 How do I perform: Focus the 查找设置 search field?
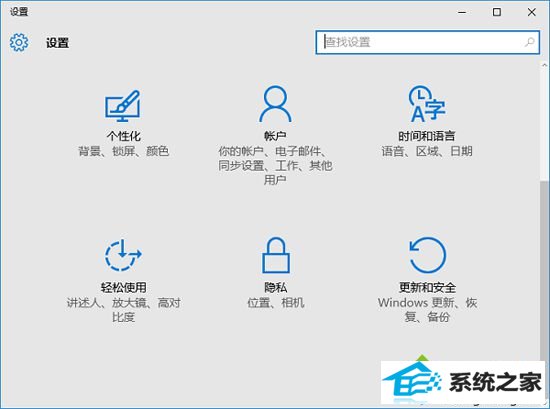[427, 42]
